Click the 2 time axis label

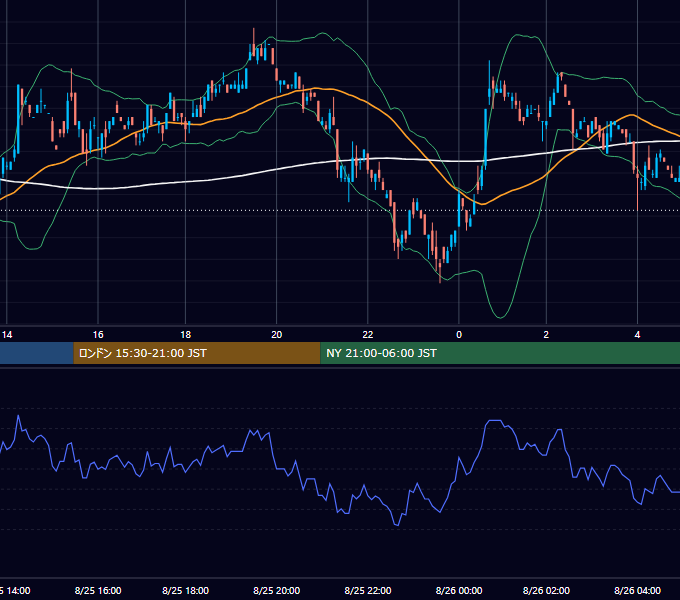pyautogui.click(x=546, y=335)
